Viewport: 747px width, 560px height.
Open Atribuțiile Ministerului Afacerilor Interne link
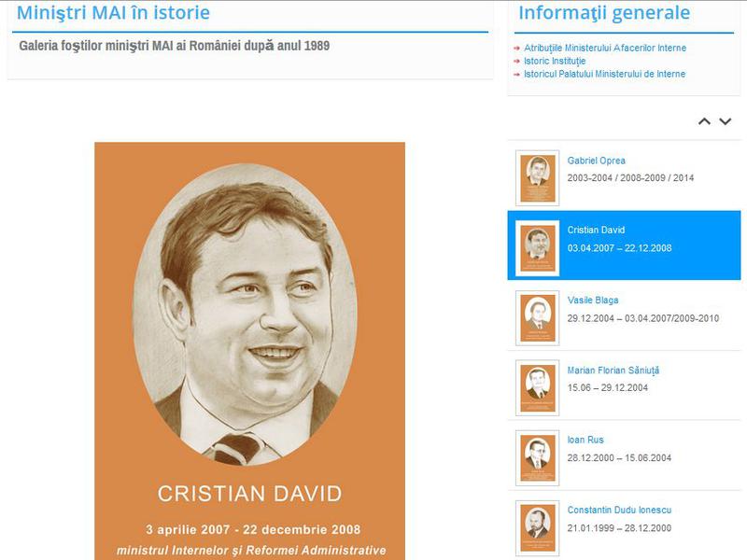[605, 49]
